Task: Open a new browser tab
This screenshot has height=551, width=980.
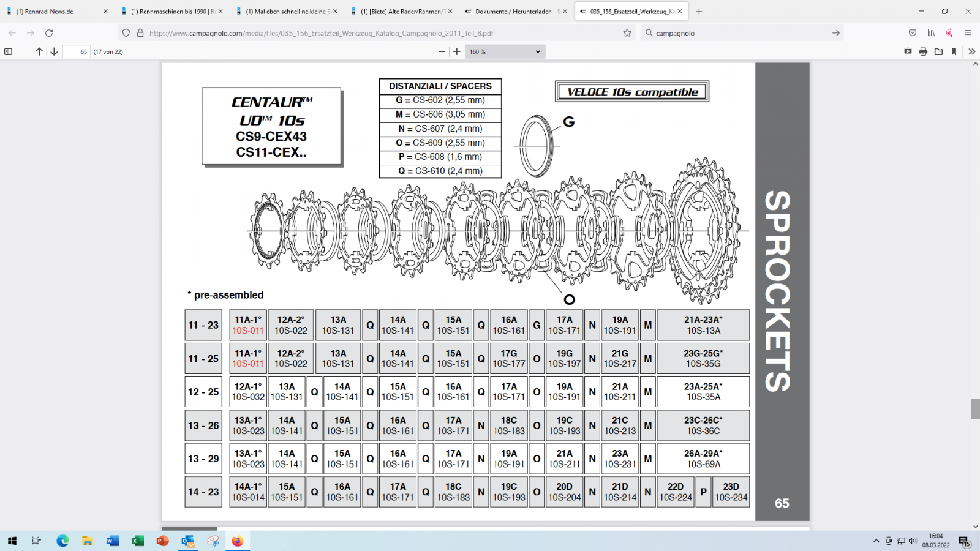Action: 699,11
